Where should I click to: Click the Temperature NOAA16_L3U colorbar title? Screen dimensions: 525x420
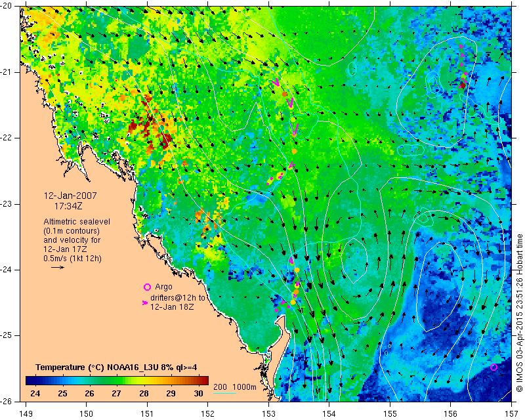116,367
